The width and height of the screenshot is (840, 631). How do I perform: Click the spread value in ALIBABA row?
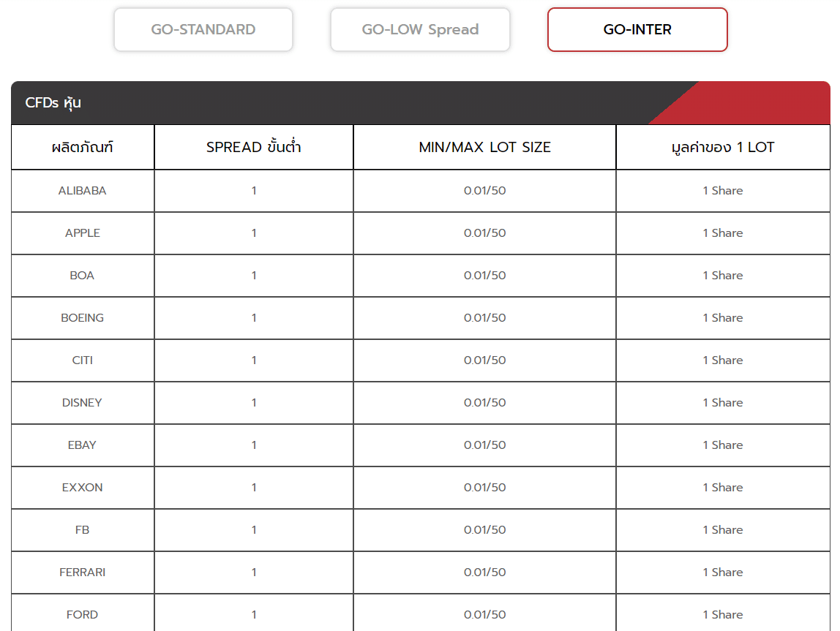click(254, 191)
